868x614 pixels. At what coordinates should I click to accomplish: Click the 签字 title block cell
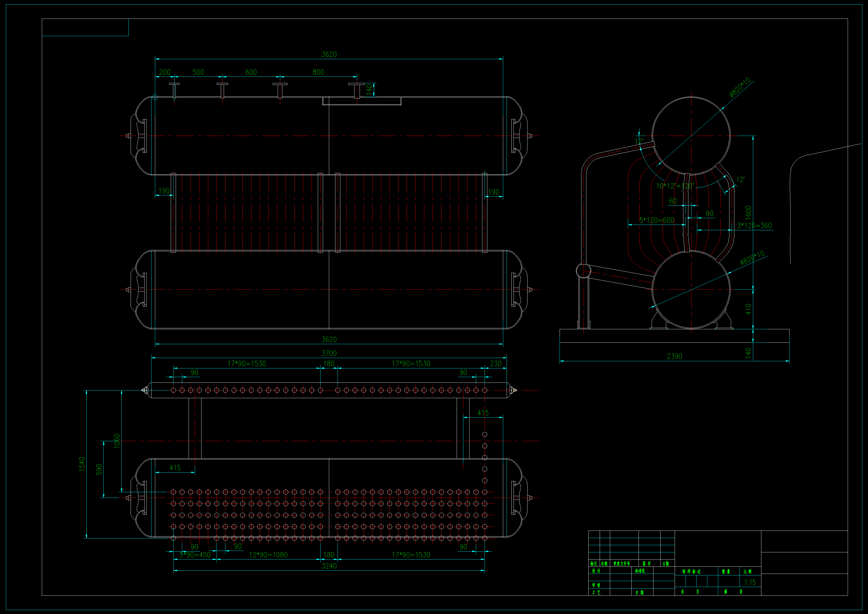[647, 563]
